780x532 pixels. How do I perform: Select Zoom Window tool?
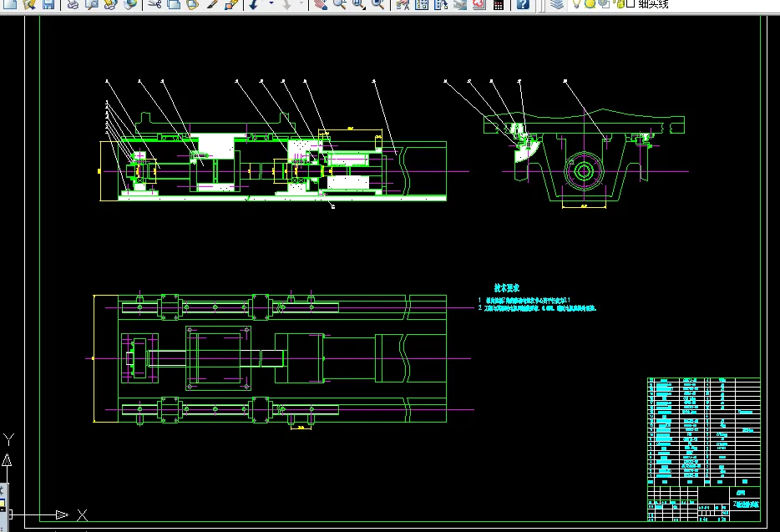coord(358,4)
